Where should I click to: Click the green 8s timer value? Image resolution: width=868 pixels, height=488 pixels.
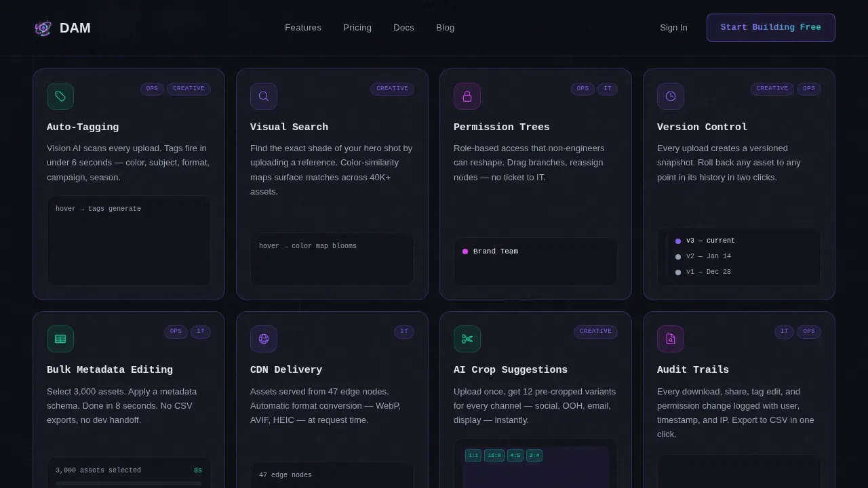coord(198,470)
